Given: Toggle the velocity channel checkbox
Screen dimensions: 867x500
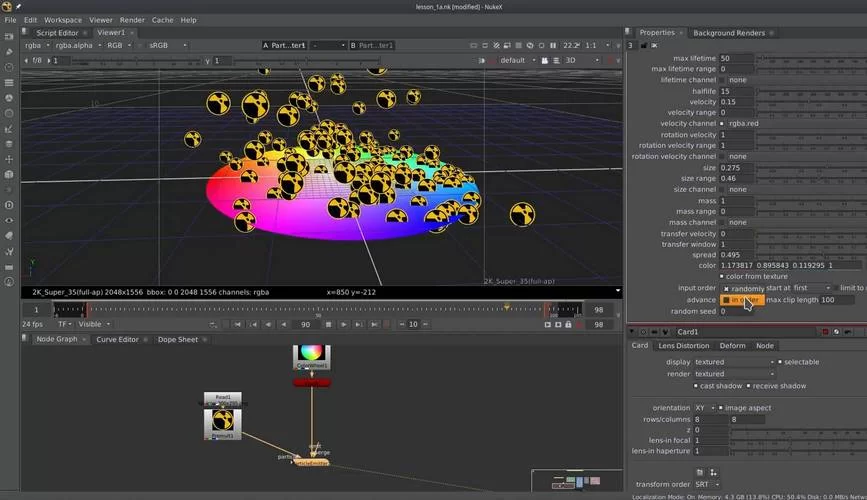Looking at the screenshot, I should (x=722, y=123).
